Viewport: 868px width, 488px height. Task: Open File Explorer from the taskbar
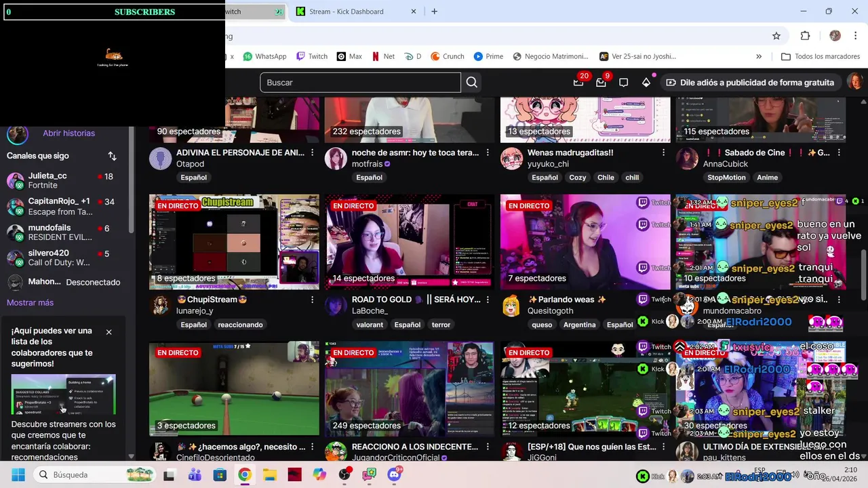tap(270, 474)
